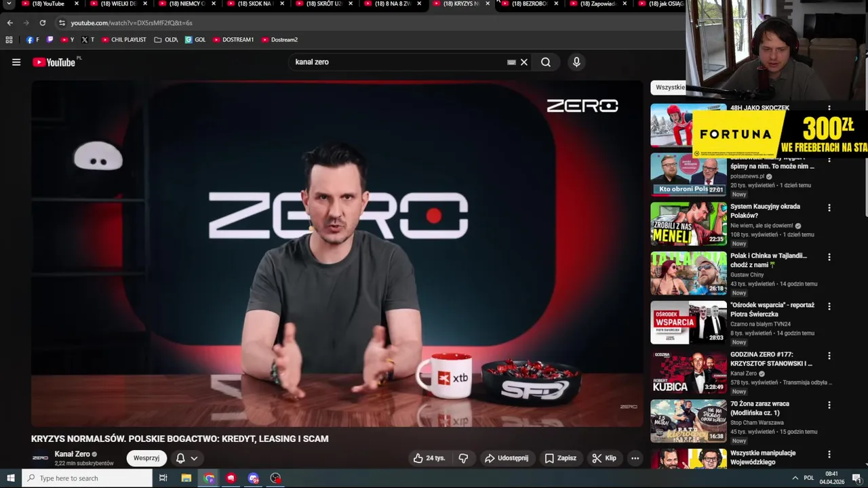Viewport: 868px width, 488px height.
Task: Show hidden system tray icons chevron
Action: (x=795, y=478)
